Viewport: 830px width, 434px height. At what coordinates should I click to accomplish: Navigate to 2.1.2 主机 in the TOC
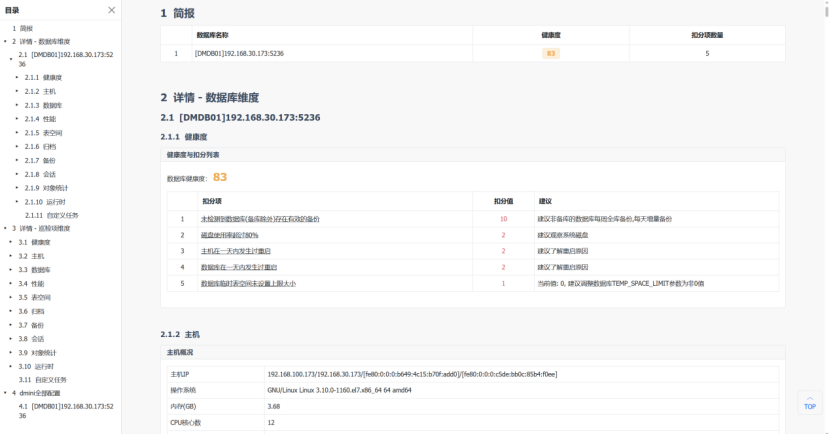pos(40,92)
